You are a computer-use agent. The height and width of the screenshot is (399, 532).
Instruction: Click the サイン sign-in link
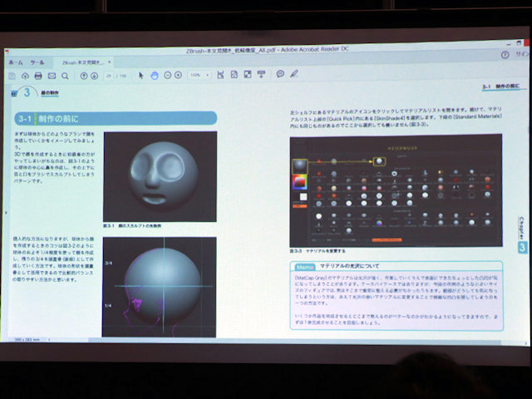tap(523, 54)
